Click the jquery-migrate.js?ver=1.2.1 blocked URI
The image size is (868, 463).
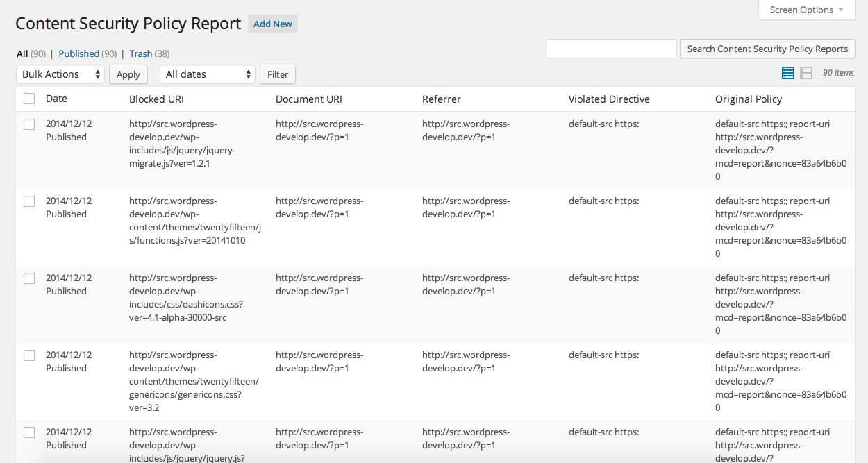pos(183,144)
